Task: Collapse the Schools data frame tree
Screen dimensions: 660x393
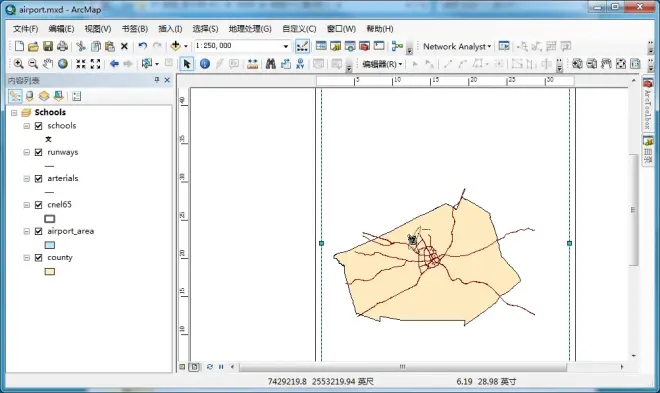Action: pyautogui.click(x=14, y=113)
